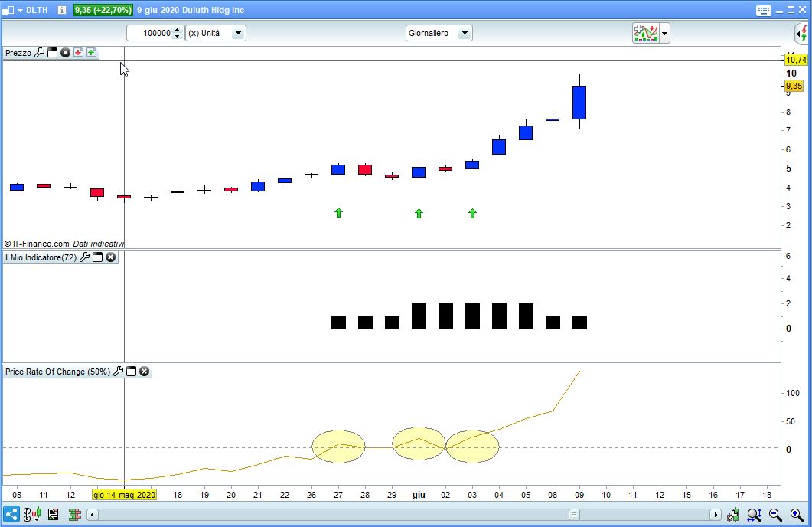Zoom in the chart with plus magnifier
Viewport: 812px width, 527px height.
click(x=797, y=515)
